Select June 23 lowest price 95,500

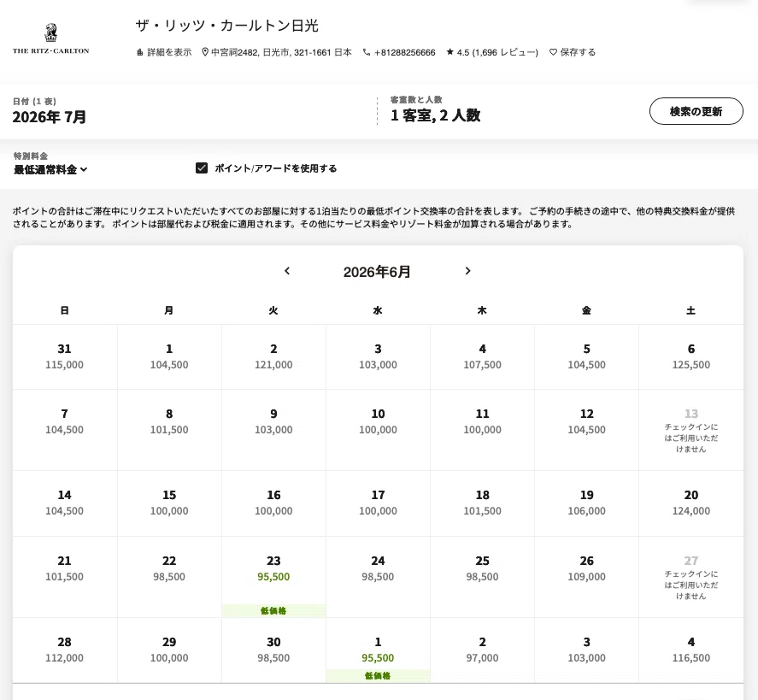(x=273, y=577)
